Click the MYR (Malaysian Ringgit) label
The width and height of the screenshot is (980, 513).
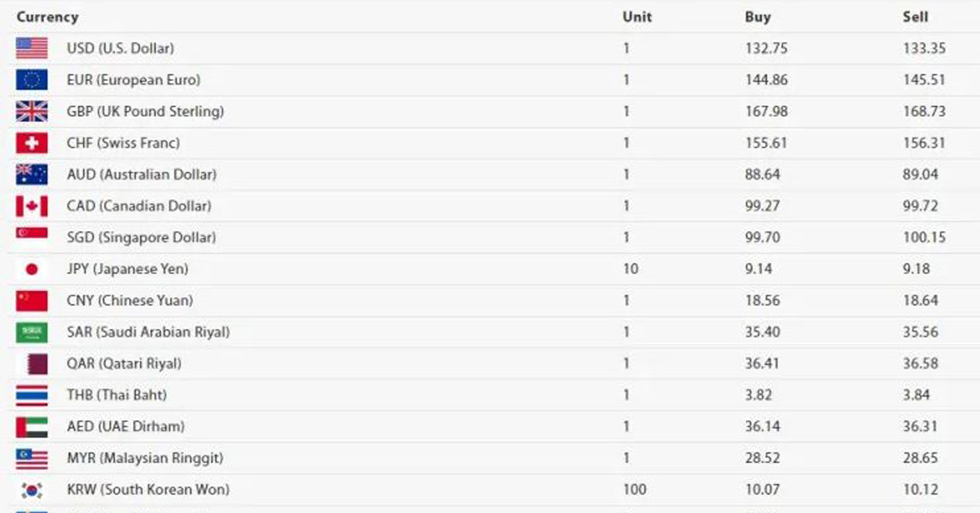tap(145, 458)
